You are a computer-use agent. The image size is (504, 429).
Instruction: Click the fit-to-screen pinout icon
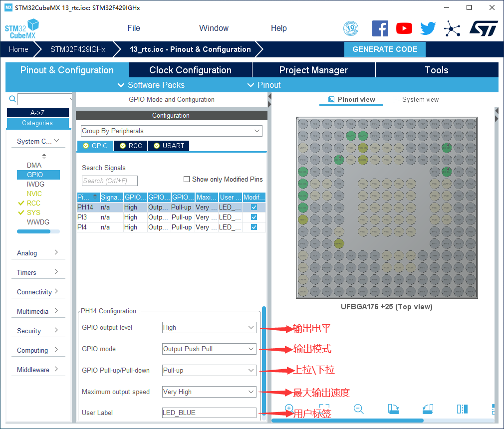[x=324, y=409]
